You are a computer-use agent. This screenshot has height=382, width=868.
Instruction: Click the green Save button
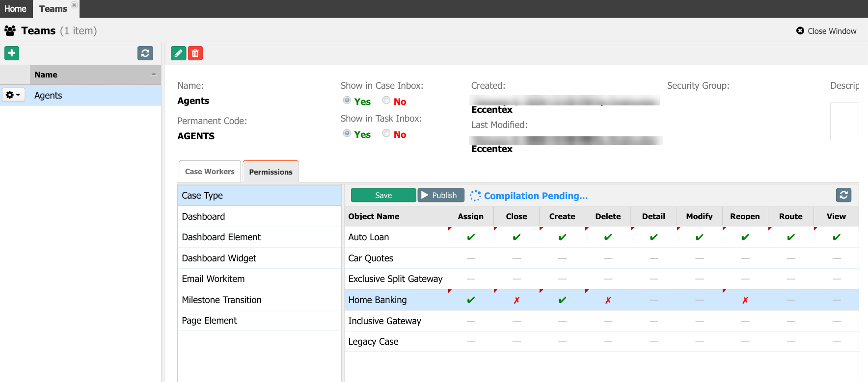click(383, 195)
